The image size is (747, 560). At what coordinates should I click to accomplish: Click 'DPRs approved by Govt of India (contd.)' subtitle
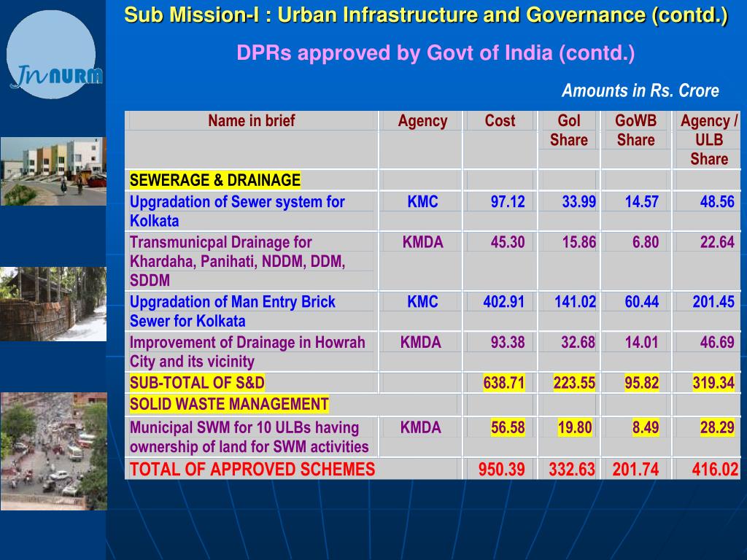click(436, 52)
